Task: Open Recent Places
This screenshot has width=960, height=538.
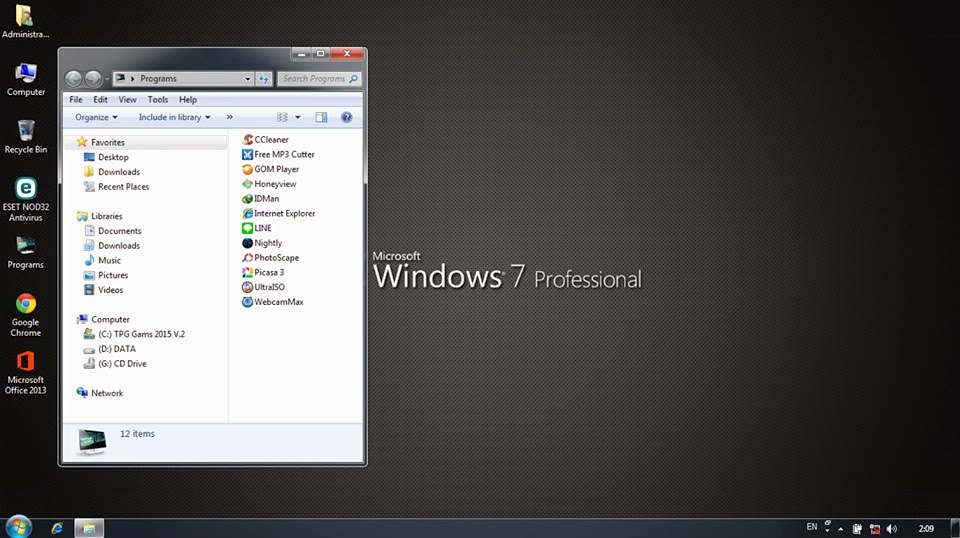Action: pos(116,187)
